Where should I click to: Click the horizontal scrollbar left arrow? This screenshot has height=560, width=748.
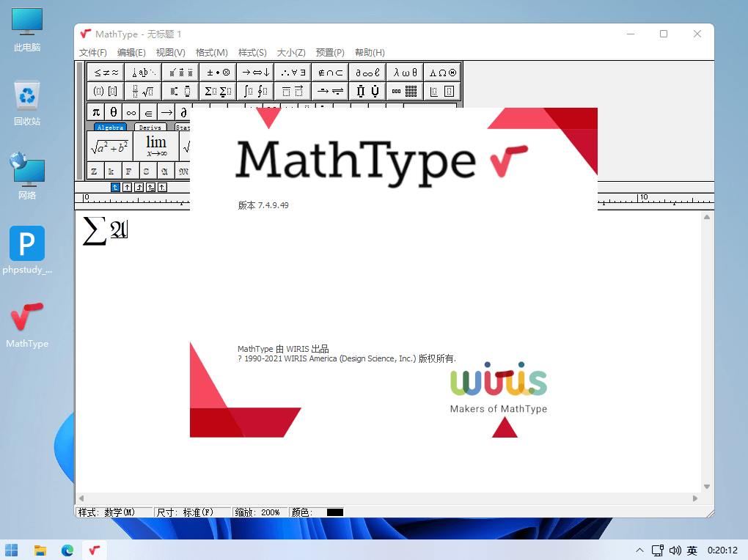point(81,498)
